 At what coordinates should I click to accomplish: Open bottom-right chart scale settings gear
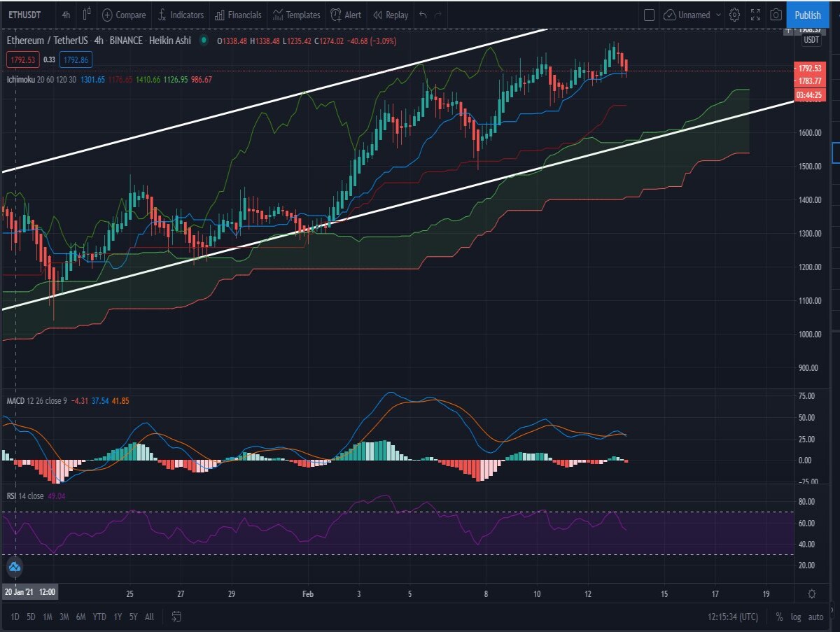tap(811, 594)
